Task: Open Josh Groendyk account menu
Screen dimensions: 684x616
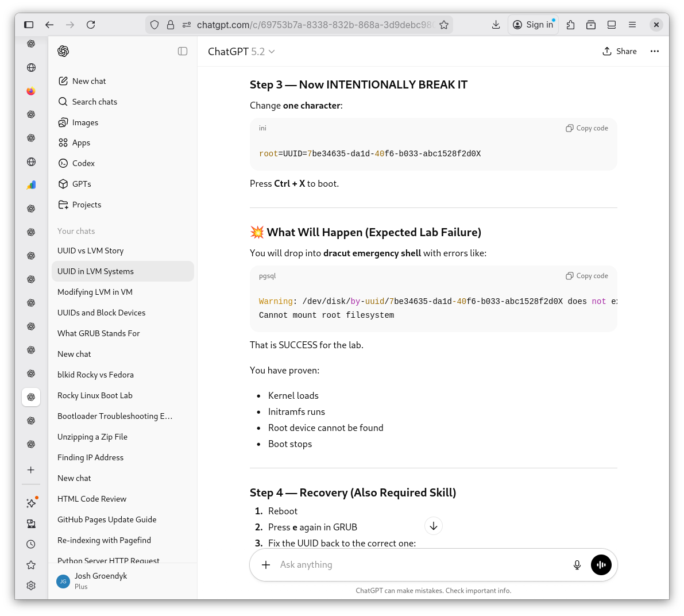Action: pyautogui.click(x=101, y=580)
